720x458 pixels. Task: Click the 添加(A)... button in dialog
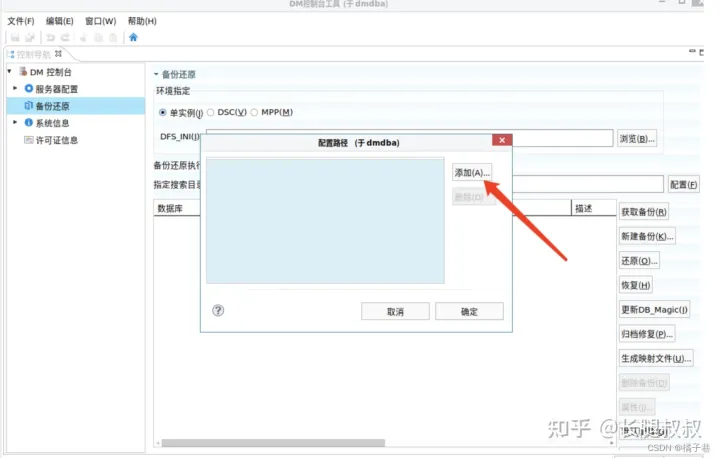472,173
